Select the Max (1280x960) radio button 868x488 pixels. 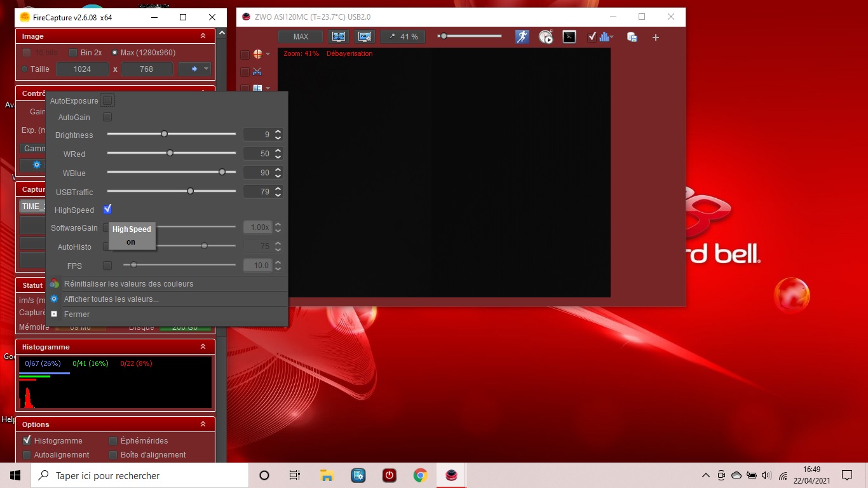114,53
